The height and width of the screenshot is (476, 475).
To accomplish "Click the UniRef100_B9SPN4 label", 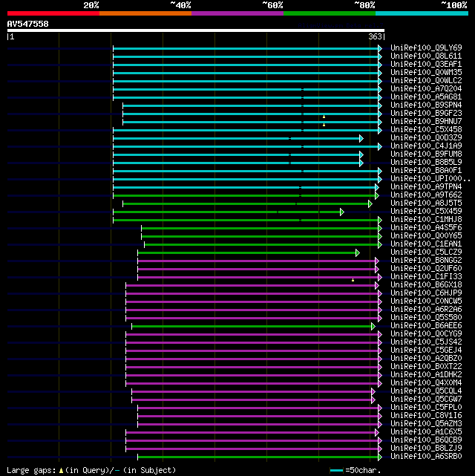I will point(426,105).
